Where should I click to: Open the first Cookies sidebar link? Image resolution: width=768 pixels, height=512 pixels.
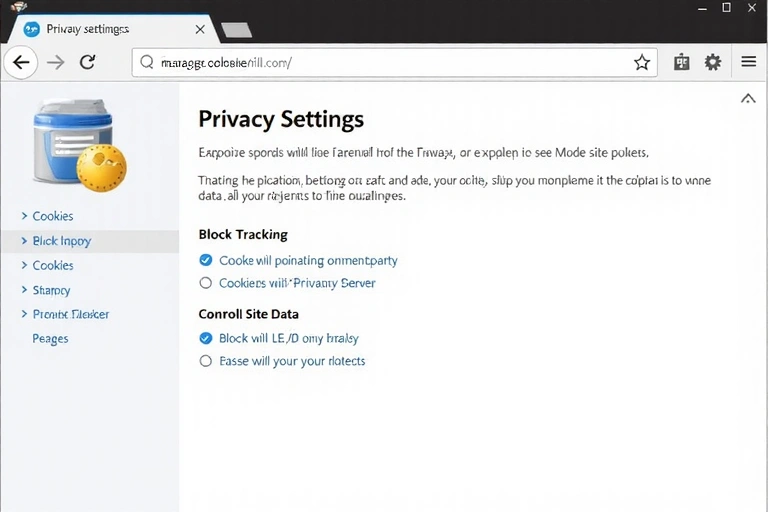tap(53, 216)
